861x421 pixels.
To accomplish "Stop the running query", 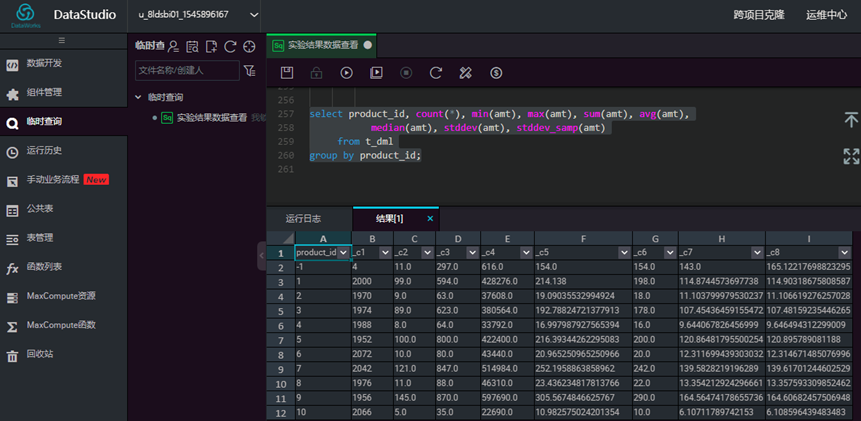I will (406, 72).
